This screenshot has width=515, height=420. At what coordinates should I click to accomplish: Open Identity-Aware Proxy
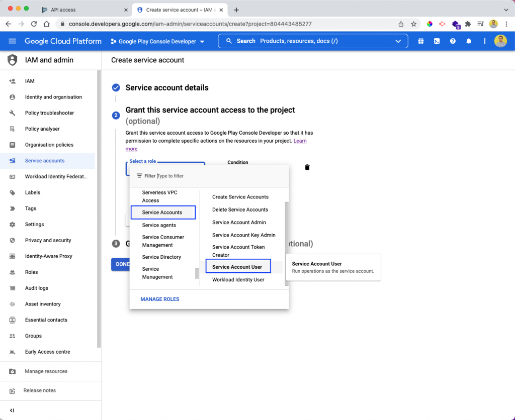(x=48, y=256)
